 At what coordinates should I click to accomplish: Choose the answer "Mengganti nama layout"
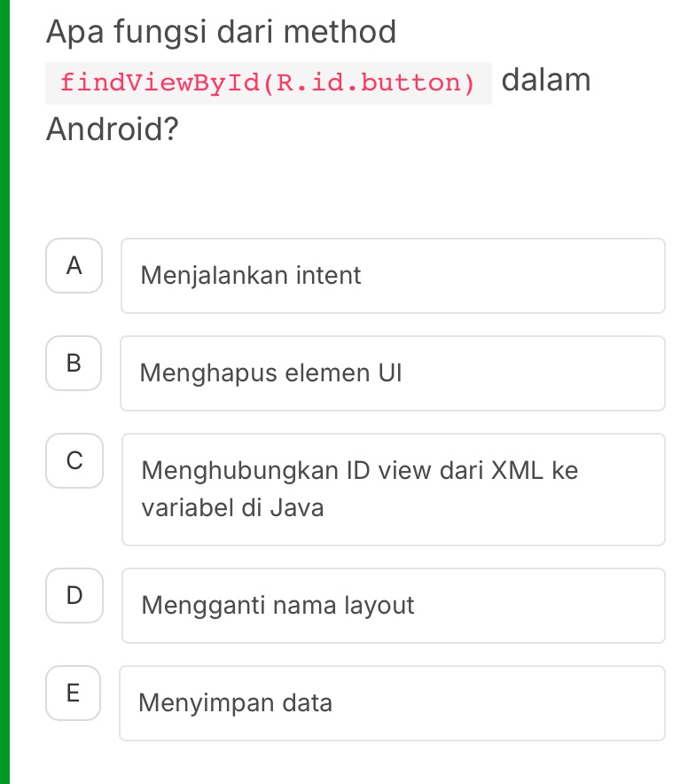click(393, 606)
